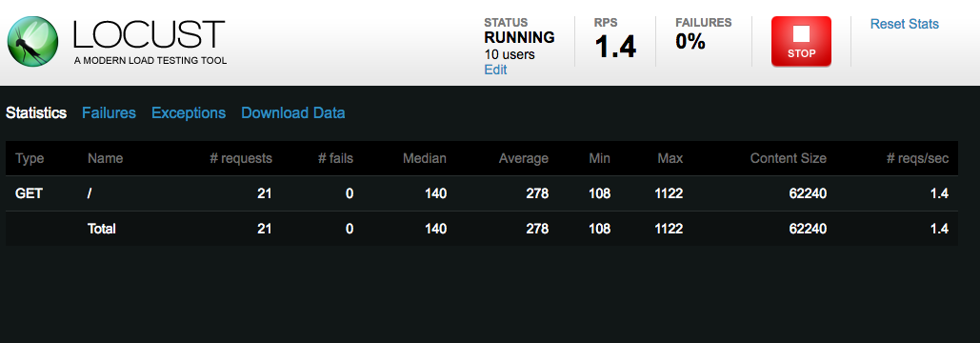
Task: Select the Statistics tab
Action: pyautogui.click(x=36, y=113)
